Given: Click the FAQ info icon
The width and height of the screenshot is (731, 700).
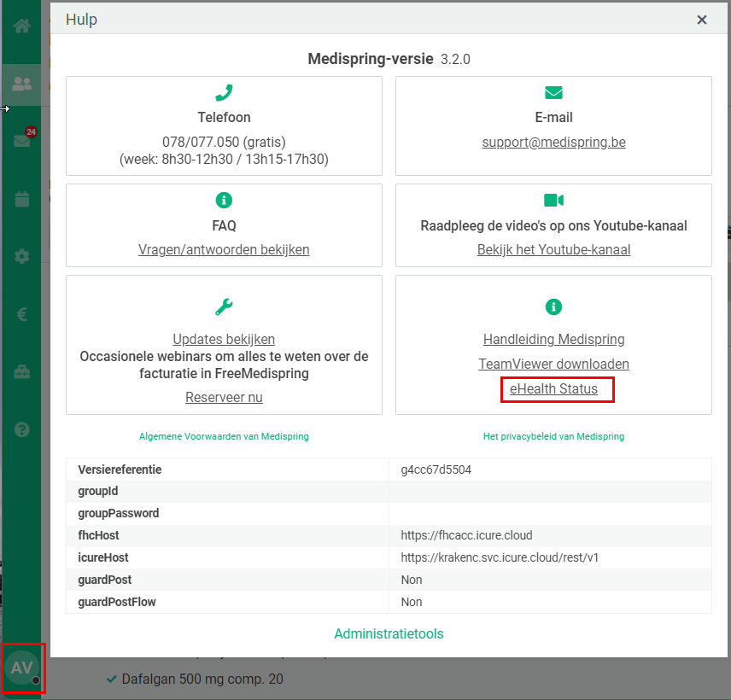Looking at the screenshot, I should pos(224,201).
